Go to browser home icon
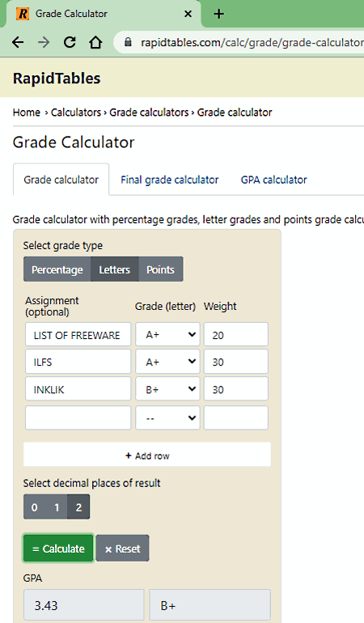The image size is (364, 623). 95,42
